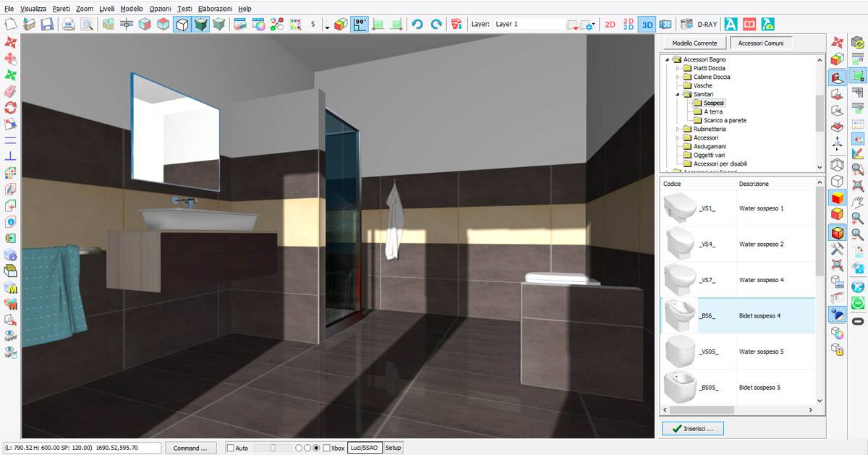This screenshot has width=868, height=455.
Task: Click the padlock icon in right toolbar
Action: point(838,351)
